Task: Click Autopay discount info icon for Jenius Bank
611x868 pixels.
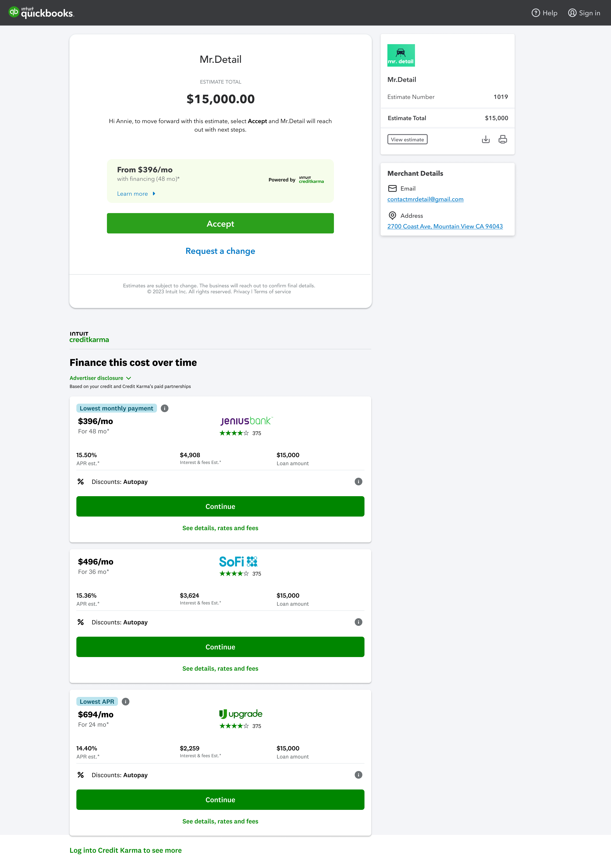Action: click(359, 482)
